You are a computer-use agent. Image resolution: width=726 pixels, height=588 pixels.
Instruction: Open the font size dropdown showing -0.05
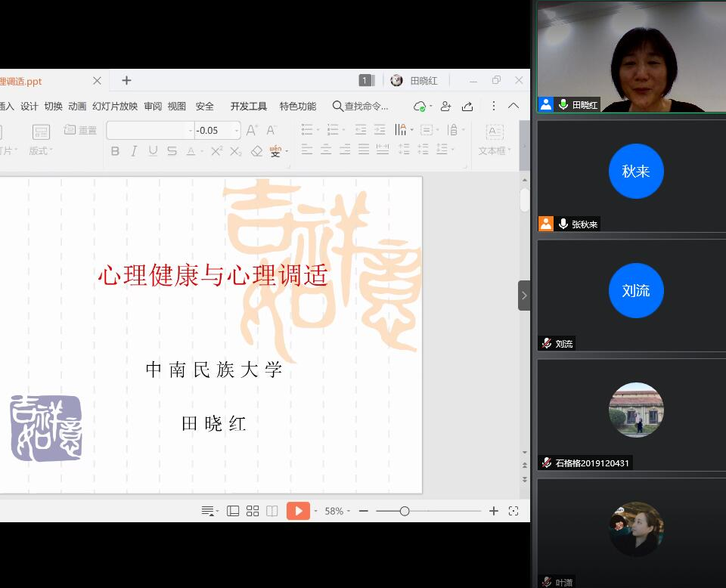click(237, 131)
